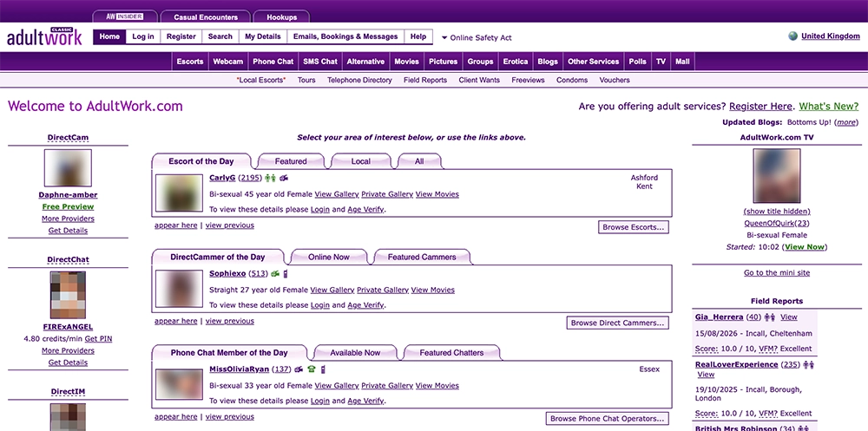Open the Register menu item
The width and height of the screenshot is (868, 431).
pyautogui.click(x=181, y=36)
